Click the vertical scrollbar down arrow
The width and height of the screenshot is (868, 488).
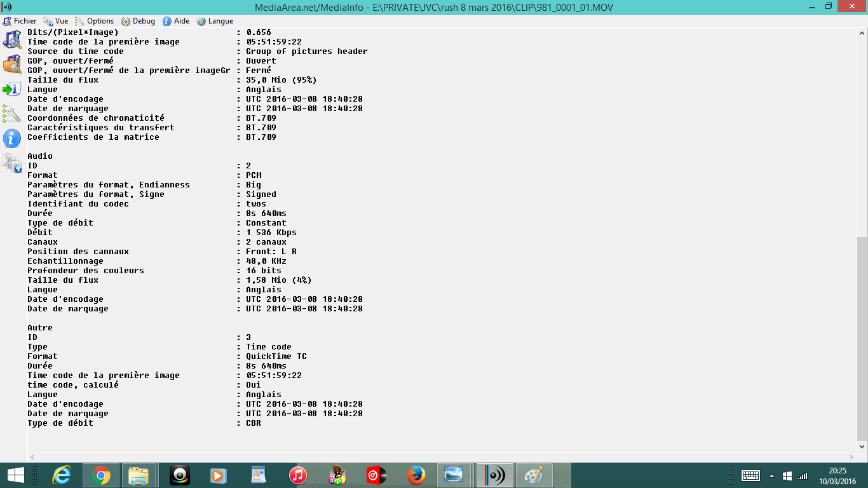click(862, 447)
